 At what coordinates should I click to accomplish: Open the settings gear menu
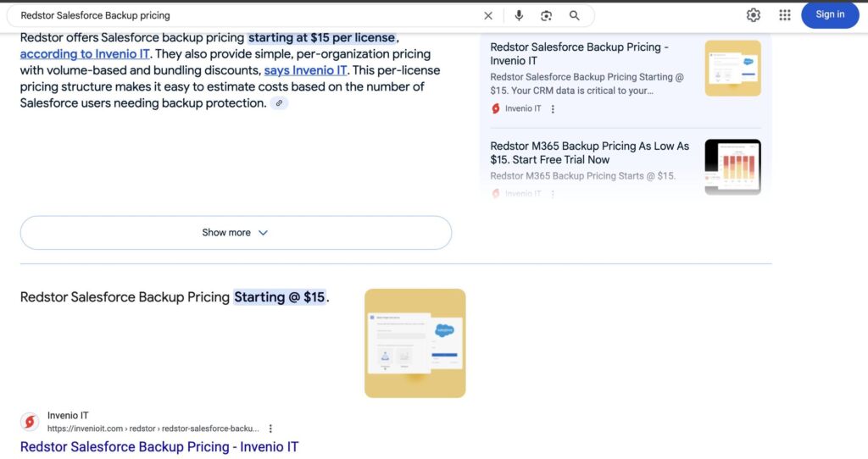click(753, 15)
